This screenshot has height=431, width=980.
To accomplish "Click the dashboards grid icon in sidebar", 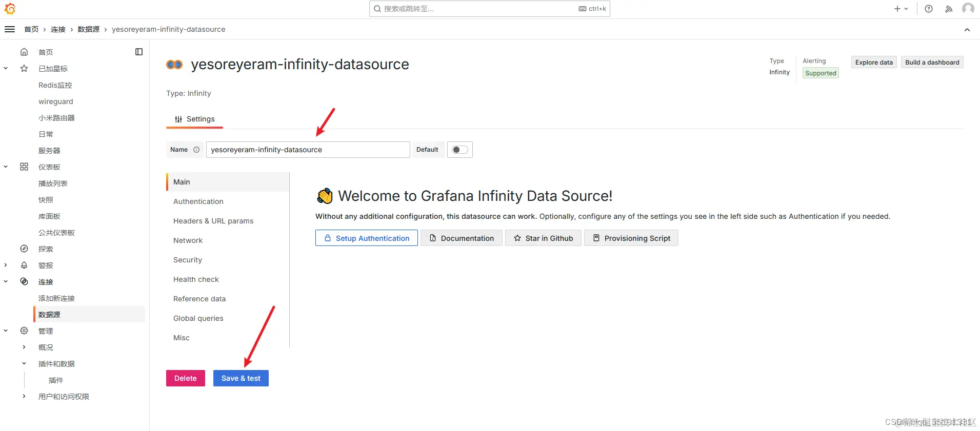I will pyautogui.click(x=24, y=167).
